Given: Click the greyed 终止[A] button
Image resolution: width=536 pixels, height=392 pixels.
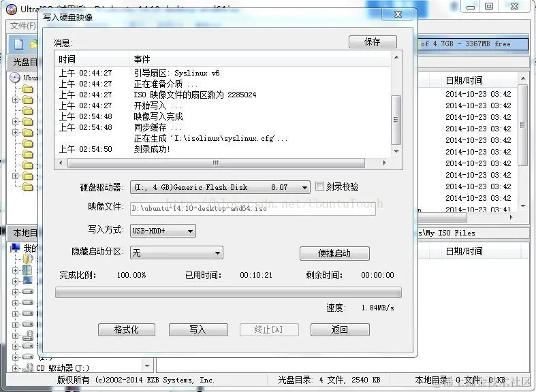Looking at the screenshot, I should click(269, 329).
